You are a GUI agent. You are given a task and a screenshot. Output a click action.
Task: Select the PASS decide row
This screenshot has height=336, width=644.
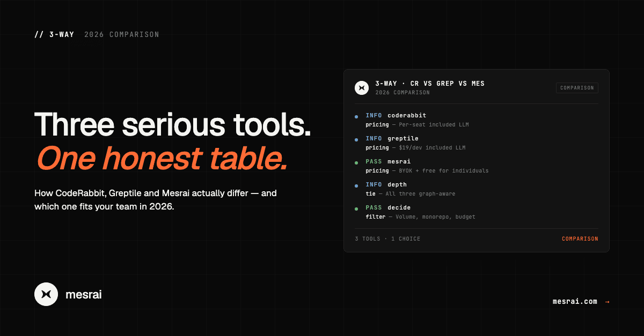pyautogui.click(x=476, y=212)
